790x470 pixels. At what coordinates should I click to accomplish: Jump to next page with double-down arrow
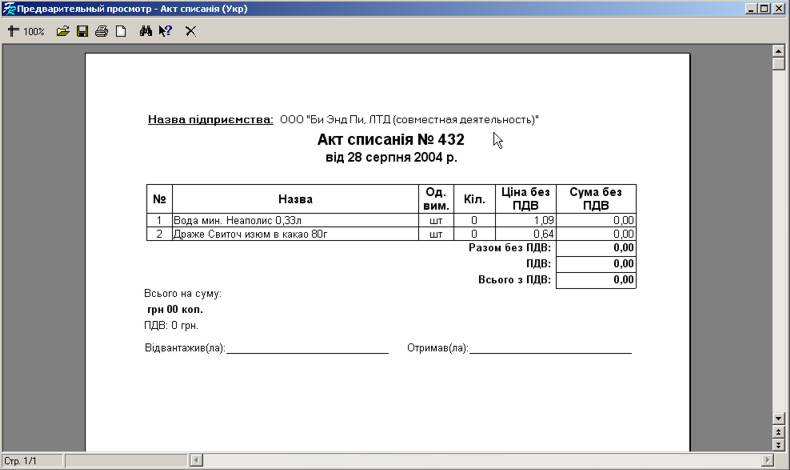click(x=779, y=443)
